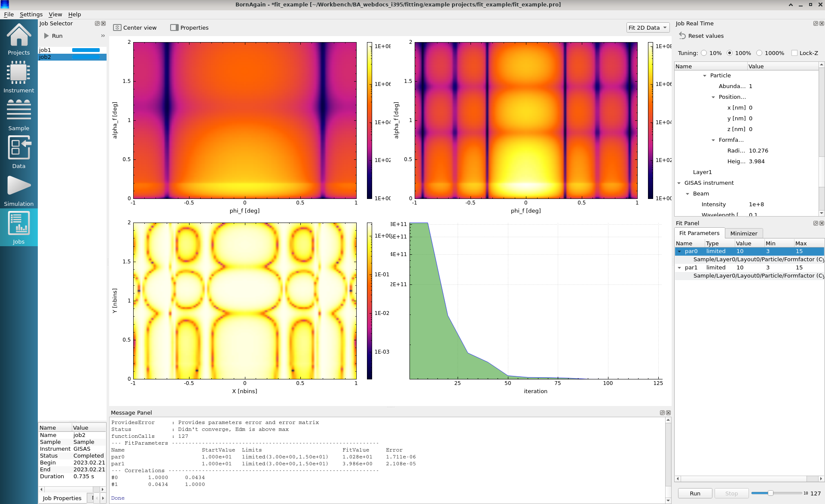Open the Instrument view
This screenshot has width=825, height=504.
18,77
